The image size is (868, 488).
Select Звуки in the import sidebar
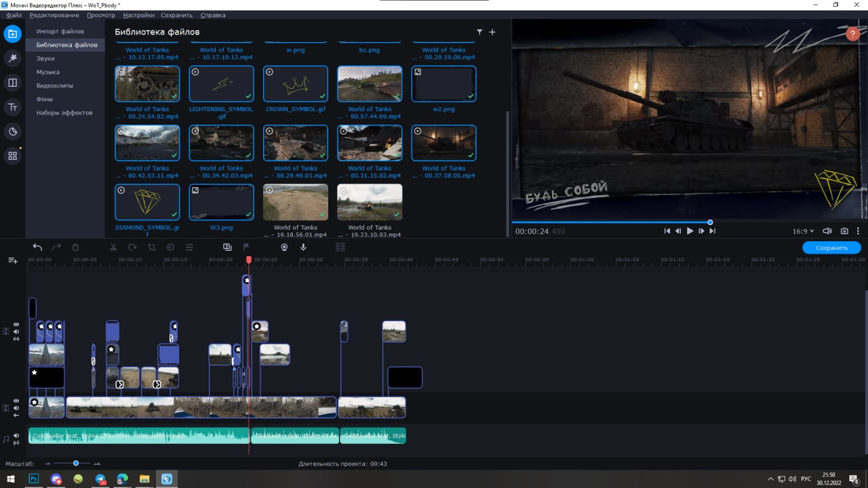(x=45, y=58)
